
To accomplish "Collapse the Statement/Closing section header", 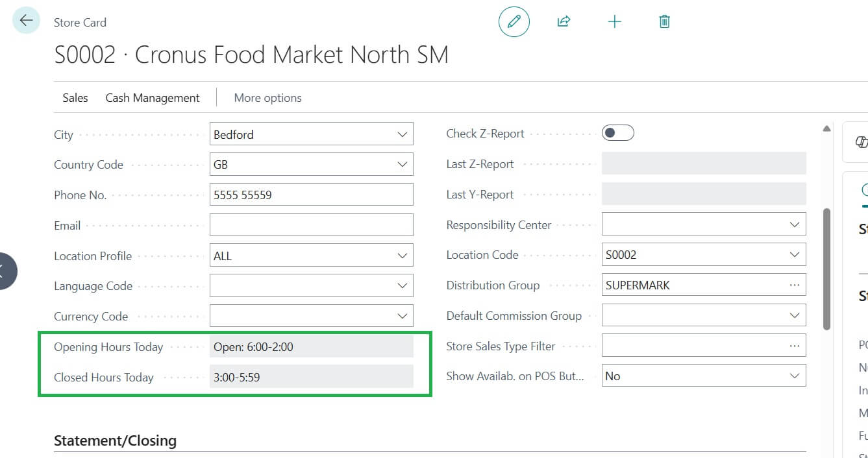I will [115, 441].
